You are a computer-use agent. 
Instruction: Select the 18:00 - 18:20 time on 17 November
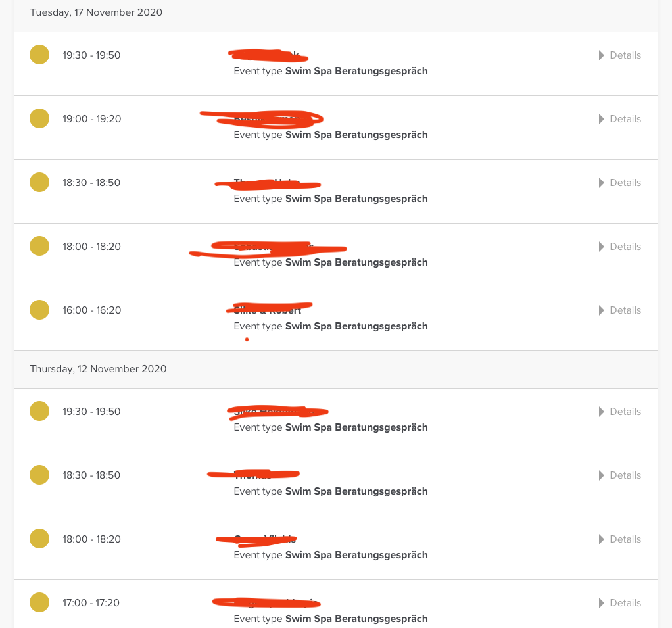91,247
